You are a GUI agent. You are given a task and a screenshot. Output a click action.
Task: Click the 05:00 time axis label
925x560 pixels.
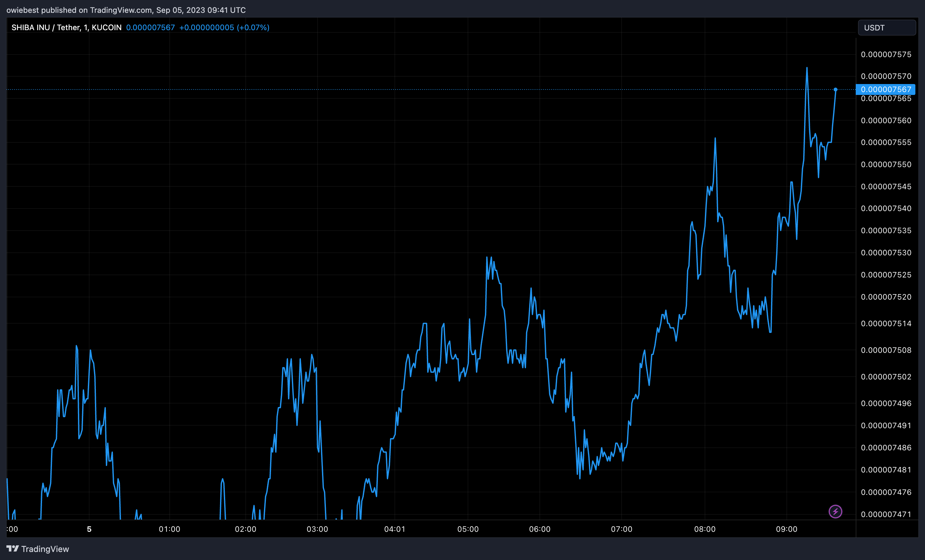click(468, 529)
